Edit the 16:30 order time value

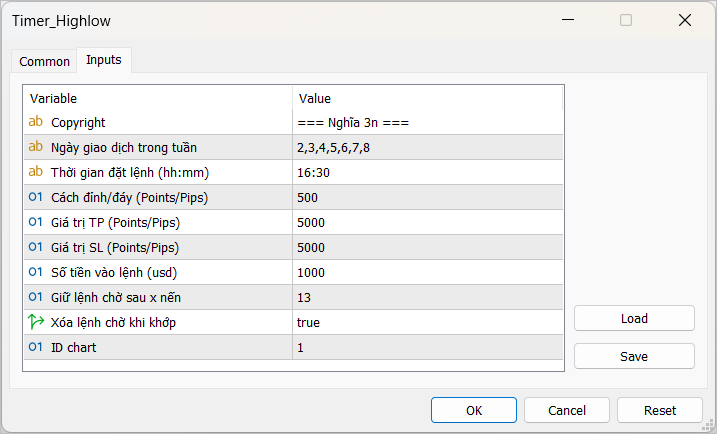[x=313, y=172]
